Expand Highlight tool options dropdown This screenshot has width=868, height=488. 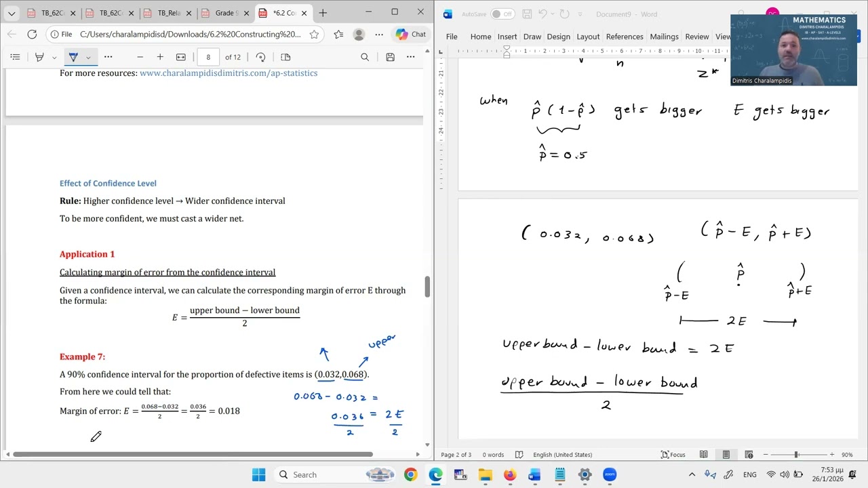[54, 58]
